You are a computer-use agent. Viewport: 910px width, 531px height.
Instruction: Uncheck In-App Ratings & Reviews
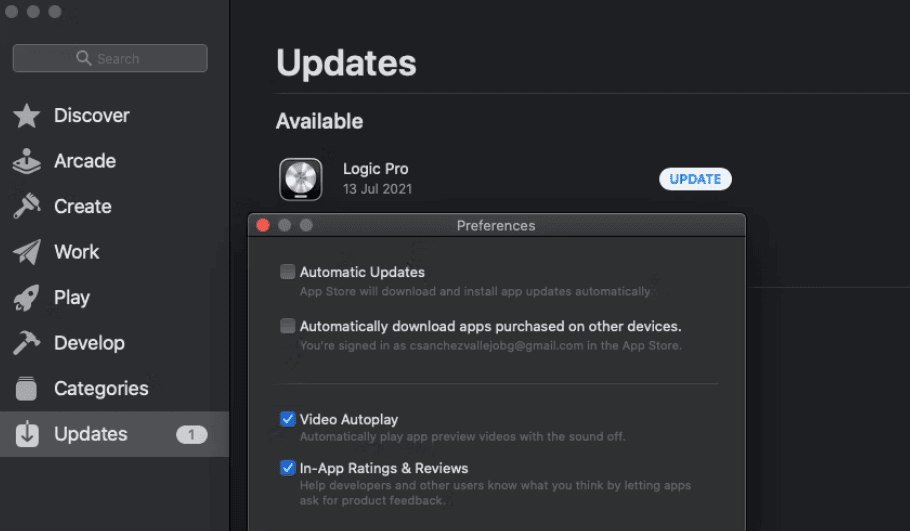pos(287,468)
